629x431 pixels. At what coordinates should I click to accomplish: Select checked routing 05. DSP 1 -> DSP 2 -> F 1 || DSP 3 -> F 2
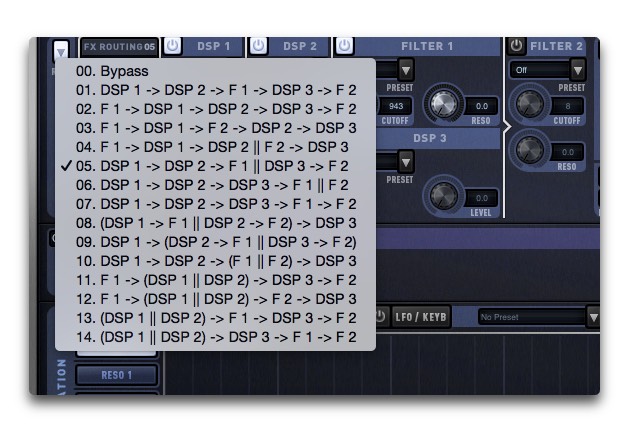click(215, 166)
